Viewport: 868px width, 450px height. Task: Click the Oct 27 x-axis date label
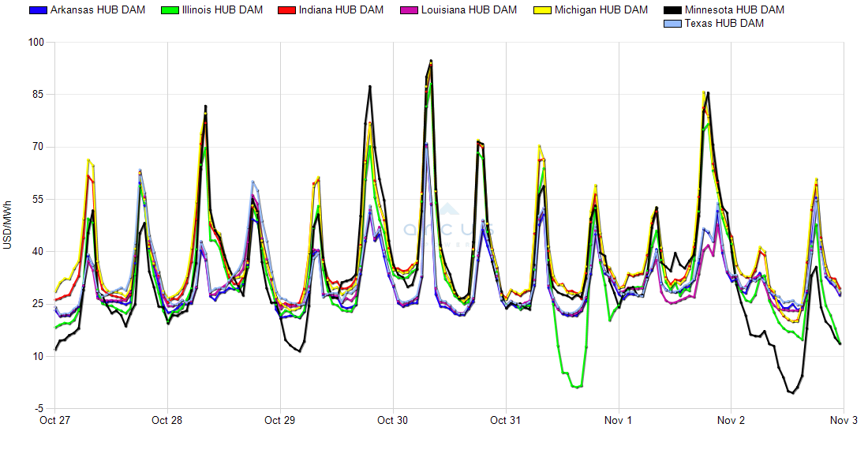pos(54,421)
